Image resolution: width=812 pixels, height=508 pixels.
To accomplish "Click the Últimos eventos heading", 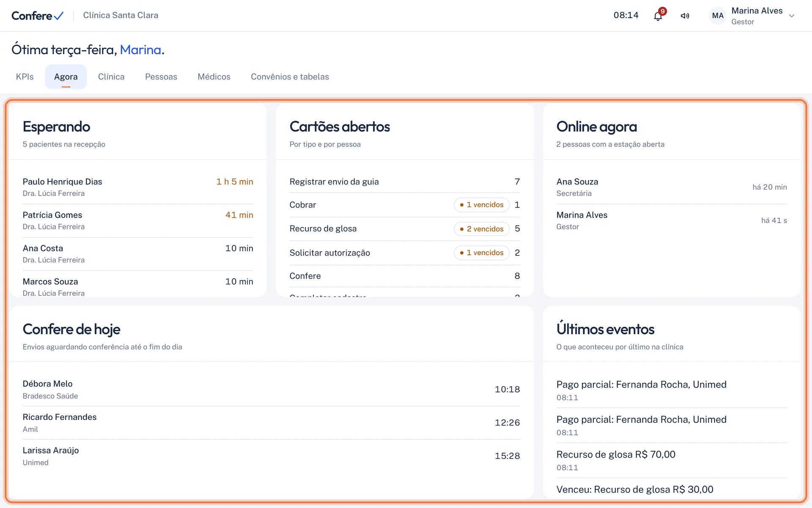I will [605, 329].
